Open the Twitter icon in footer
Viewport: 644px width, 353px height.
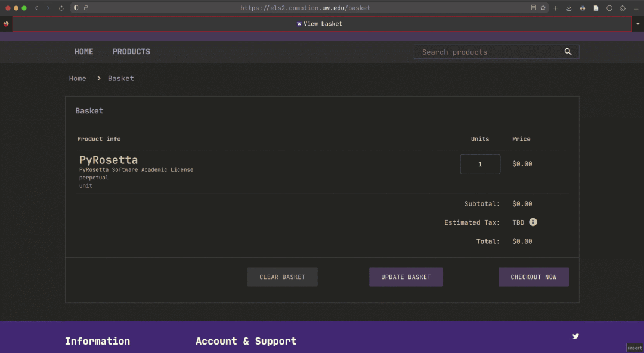coord(576,336)
